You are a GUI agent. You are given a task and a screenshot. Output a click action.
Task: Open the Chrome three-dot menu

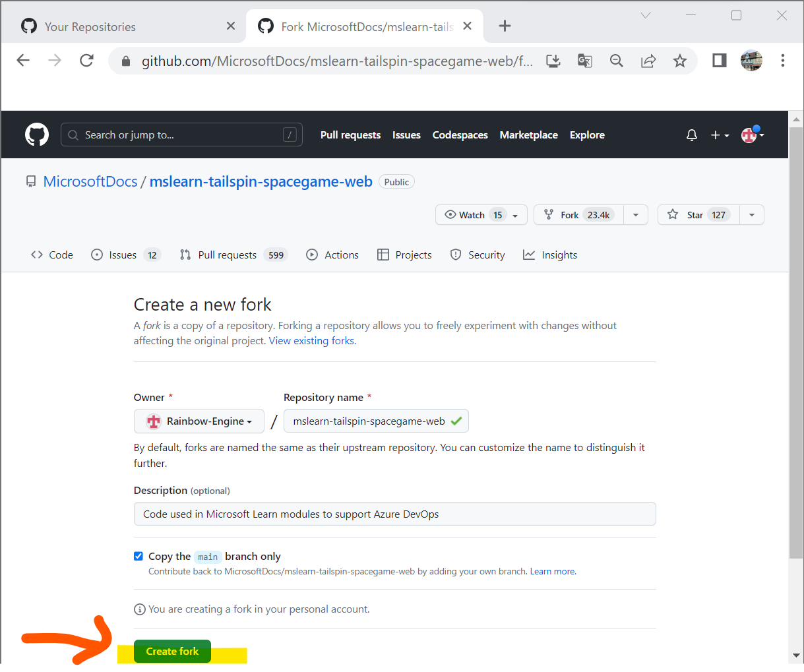click(783, 61)
